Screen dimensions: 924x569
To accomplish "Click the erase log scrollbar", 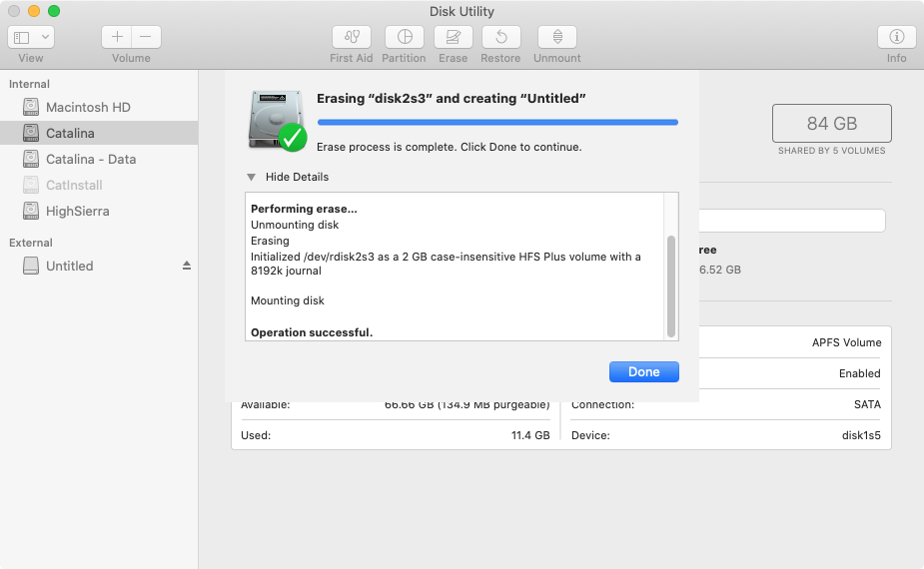I will click(x=670, y=286).
